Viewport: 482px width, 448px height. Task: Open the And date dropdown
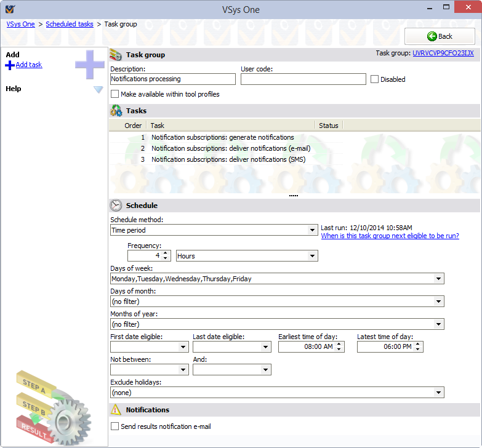[x=265, y=370]
